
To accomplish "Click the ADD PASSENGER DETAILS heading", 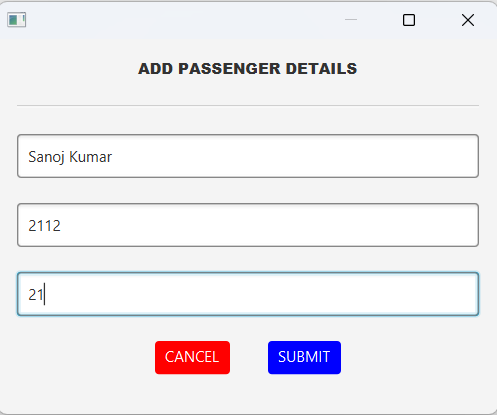I will click(x=248, y=69).
